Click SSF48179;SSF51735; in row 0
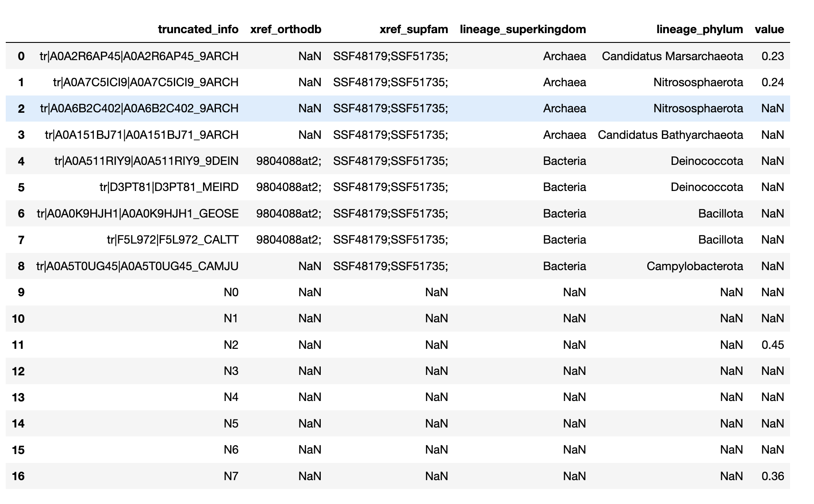 pyautogui.click(x=391, y=56)
